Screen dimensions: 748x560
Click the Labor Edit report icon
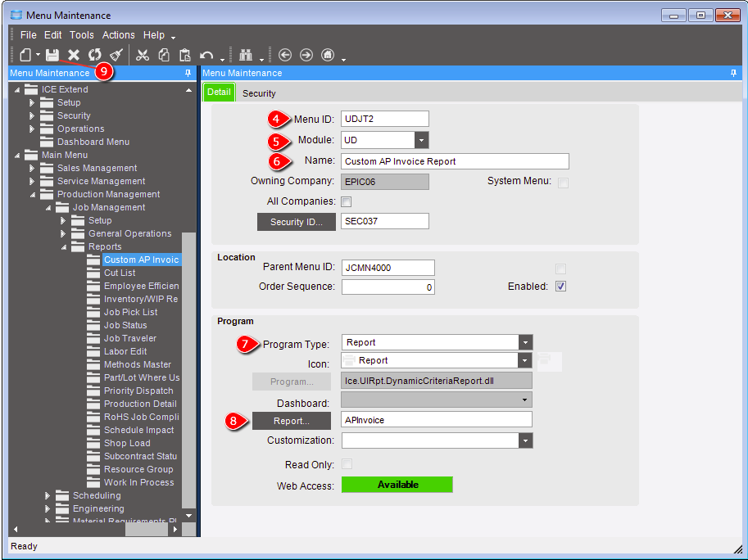point(93,351)
